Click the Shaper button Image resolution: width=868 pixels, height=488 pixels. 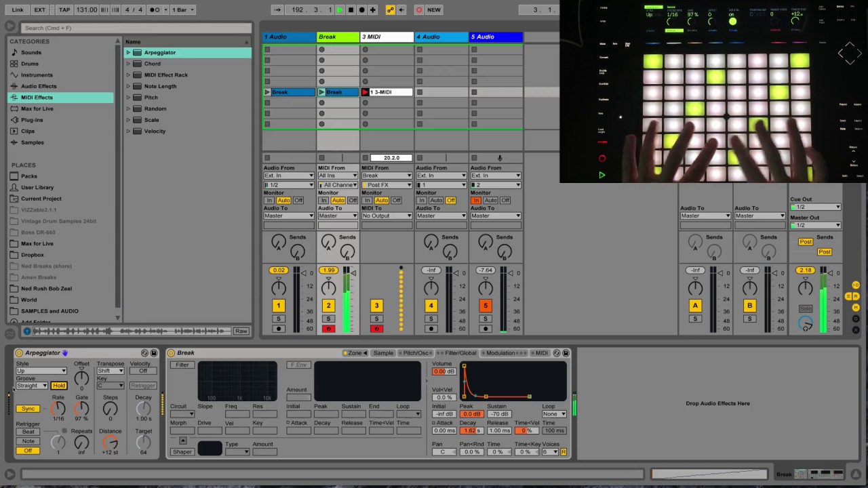click(x=182, y=452)
